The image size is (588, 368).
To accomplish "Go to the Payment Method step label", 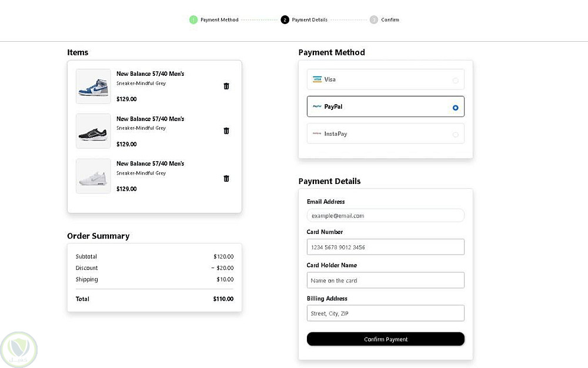I will (219, 20).
